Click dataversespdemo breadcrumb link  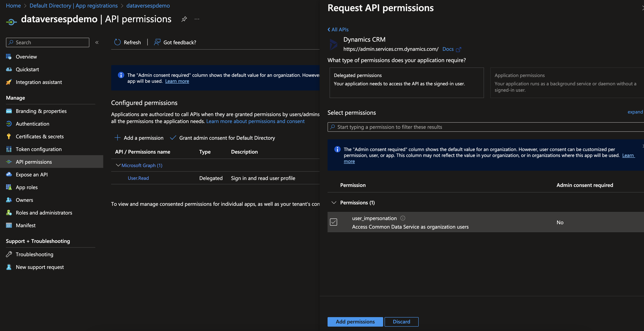click(148, 6)
